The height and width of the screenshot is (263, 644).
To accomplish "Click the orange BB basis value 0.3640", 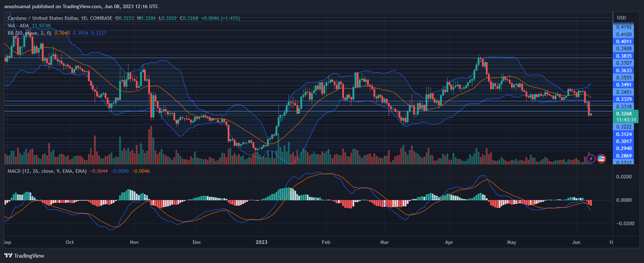I will 62,33.
